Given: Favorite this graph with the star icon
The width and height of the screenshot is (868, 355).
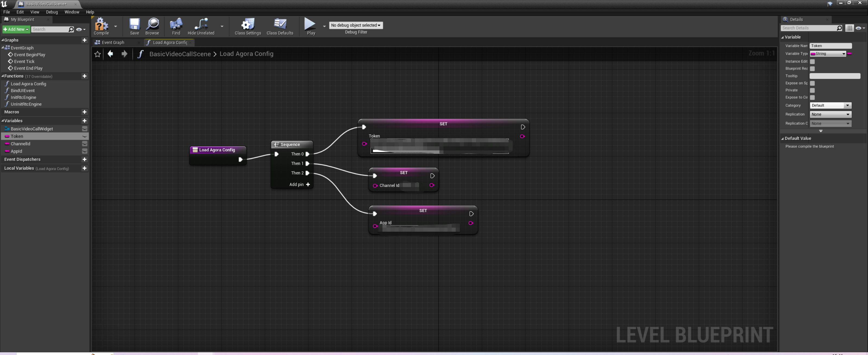Looking at the screenshot, I should click(97, 54).
